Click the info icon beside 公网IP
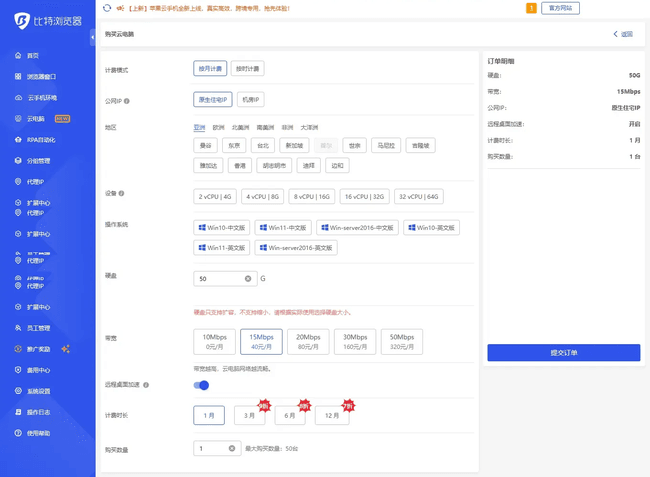This screenshot has height=477, width=650. click(x=127, y=101)
